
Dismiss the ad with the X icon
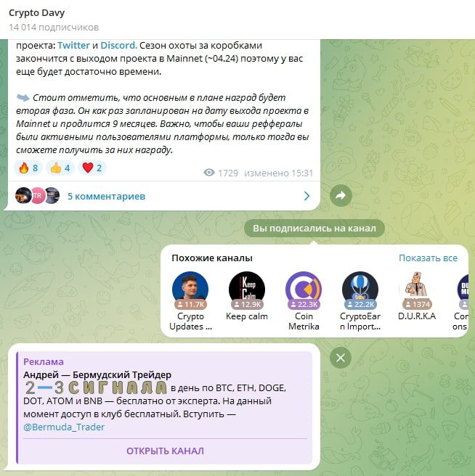coord(341,358)
